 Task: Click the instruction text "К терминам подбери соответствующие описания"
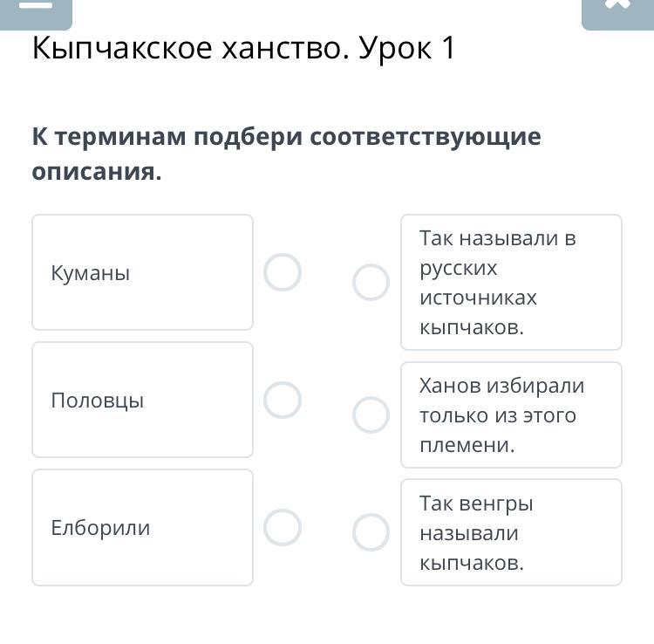coord(286,154)
